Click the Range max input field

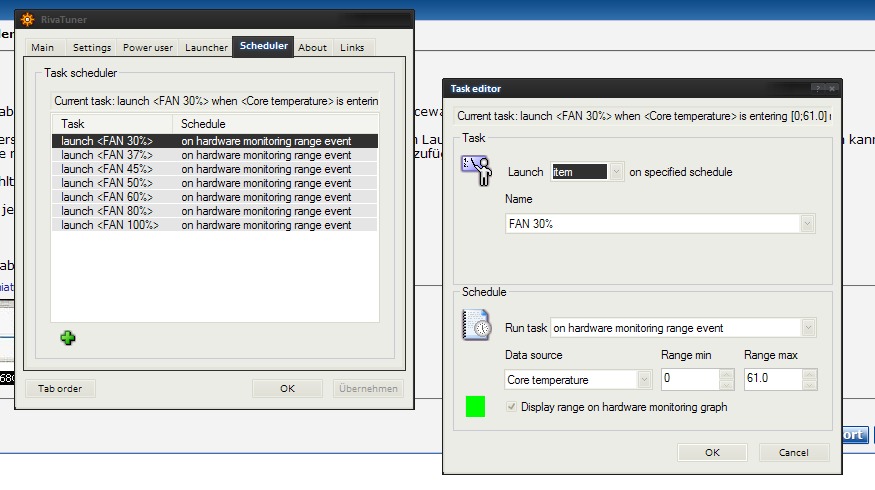[x=773, y=379]
